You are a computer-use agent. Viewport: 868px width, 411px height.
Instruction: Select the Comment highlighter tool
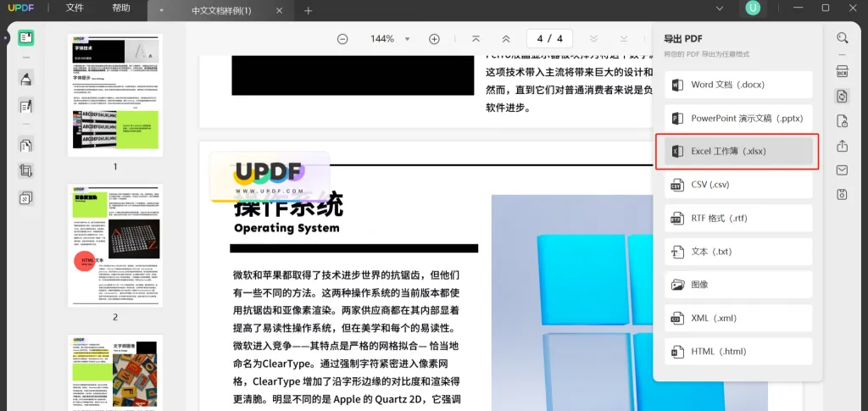25,78
